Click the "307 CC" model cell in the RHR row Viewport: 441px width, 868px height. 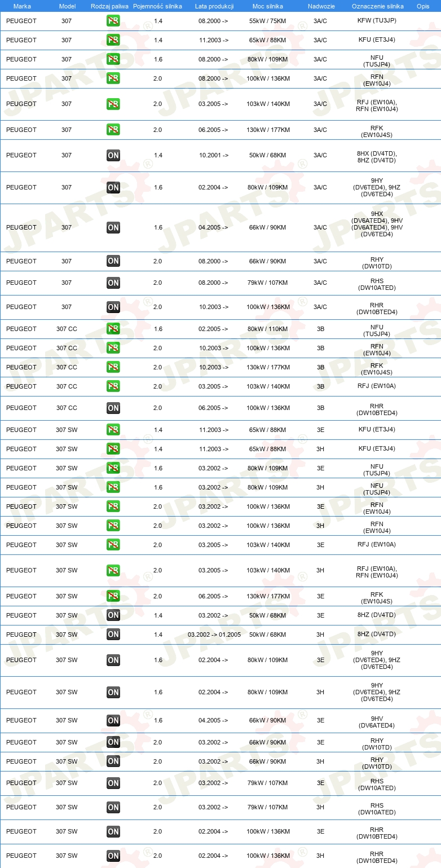pos(67,408)
